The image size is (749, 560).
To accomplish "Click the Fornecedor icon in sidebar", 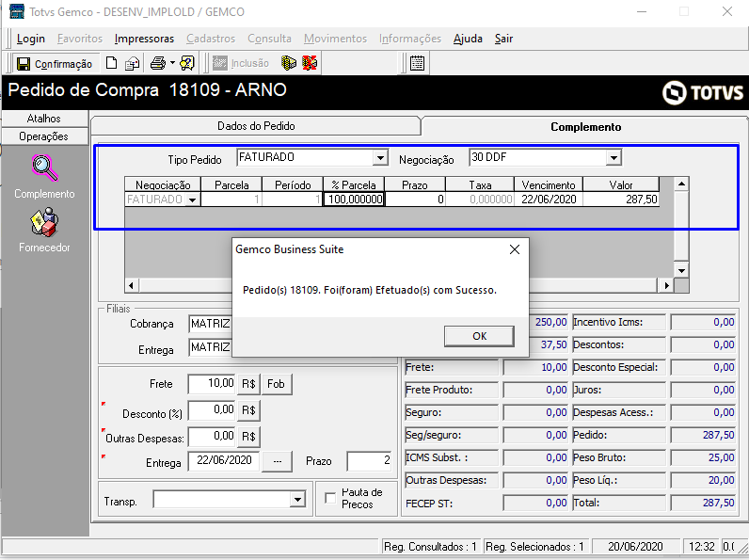I will [44, 222].
